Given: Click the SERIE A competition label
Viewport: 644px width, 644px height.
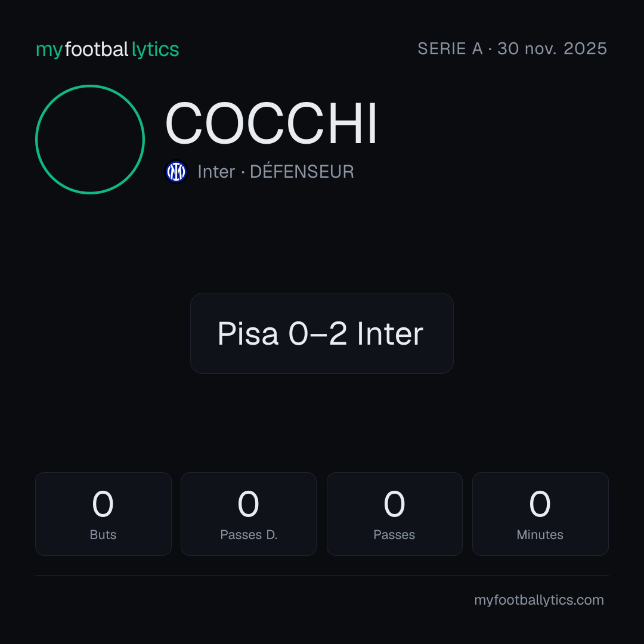Looking at the screenshot, I should point(450,48).
